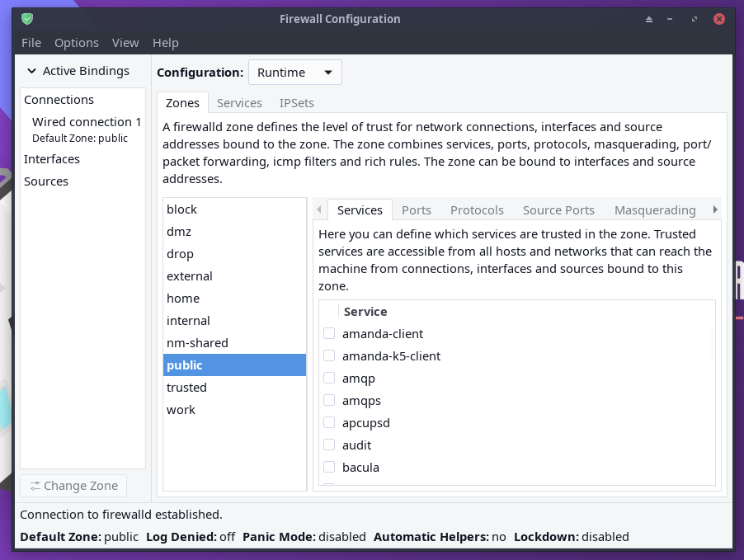
Task: Open the File menu
Action: (x=31, y=43)
